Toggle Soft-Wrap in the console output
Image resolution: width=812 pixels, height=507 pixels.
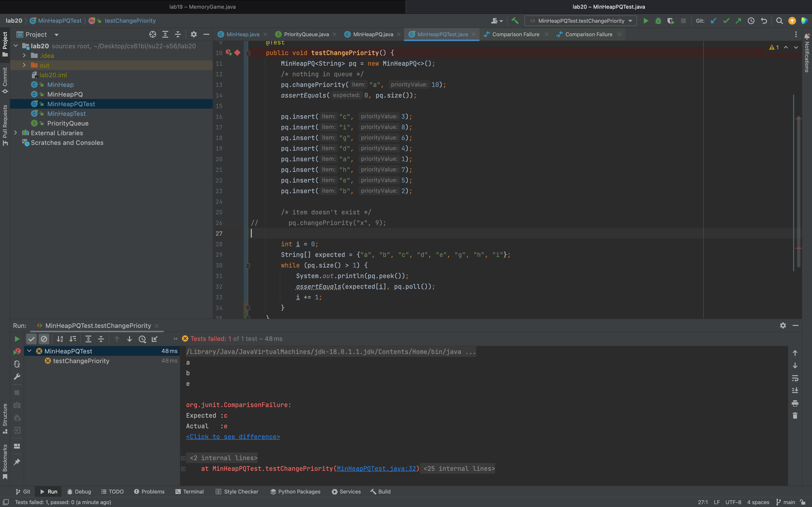(x=795, y=378)
